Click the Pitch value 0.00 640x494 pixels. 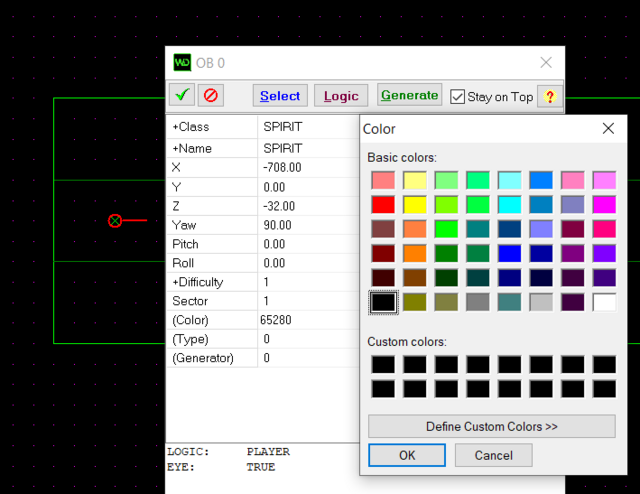pyautogui.click(x=274, y=244)
